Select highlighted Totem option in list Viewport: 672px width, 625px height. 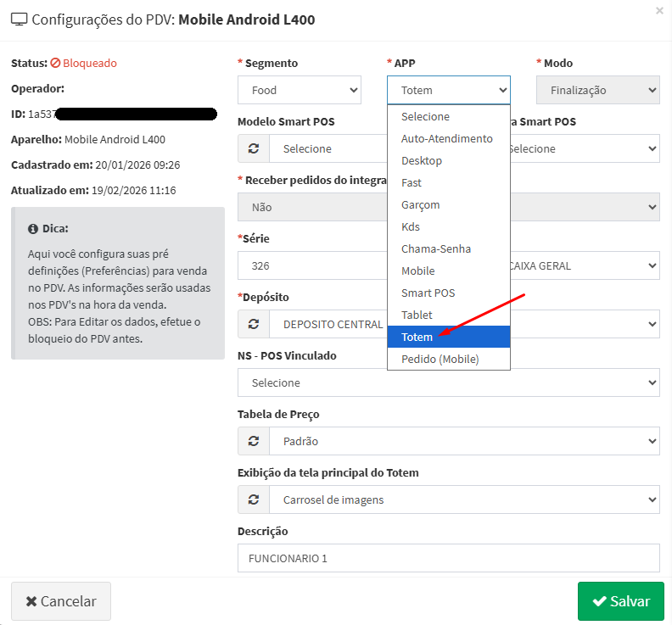tap(417, 337)
